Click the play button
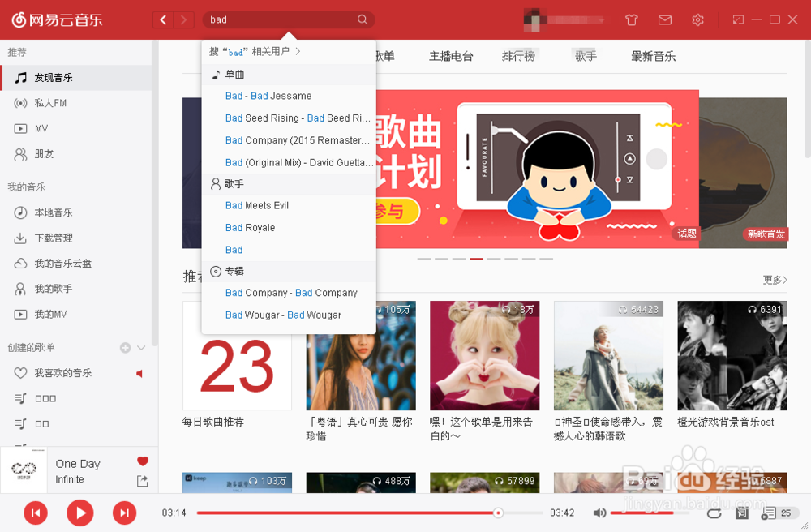The image size is (811, 532). click(x=80, y=513)
